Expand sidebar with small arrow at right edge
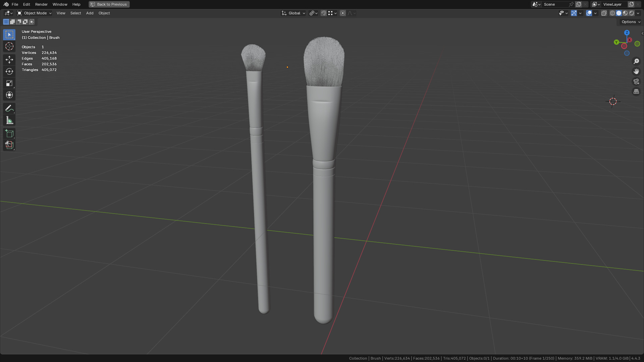Viewport: 644px width, 362px height. point(642,33)
